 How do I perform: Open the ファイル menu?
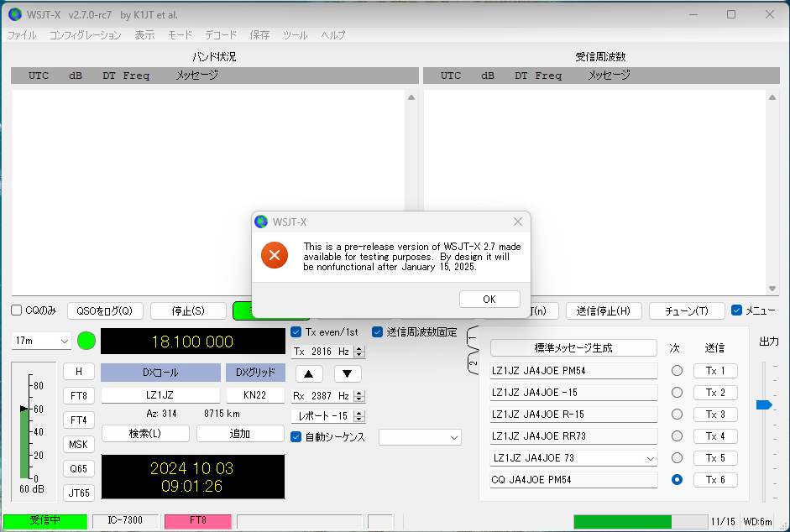22,35
